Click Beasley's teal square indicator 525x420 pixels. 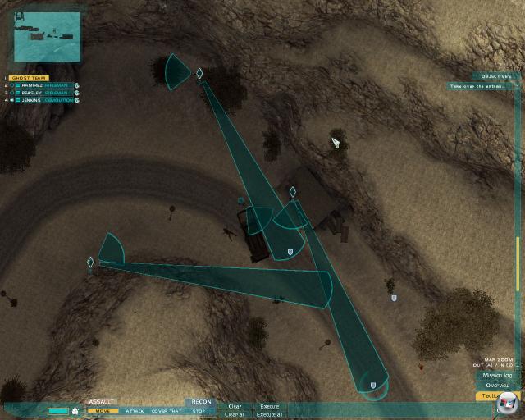click(18, 93)
